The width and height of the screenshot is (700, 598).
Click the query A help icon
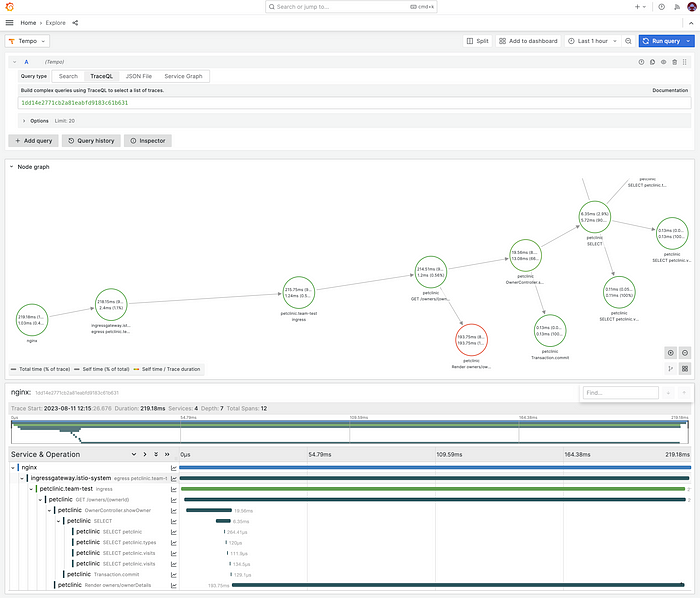coord(641,62)
